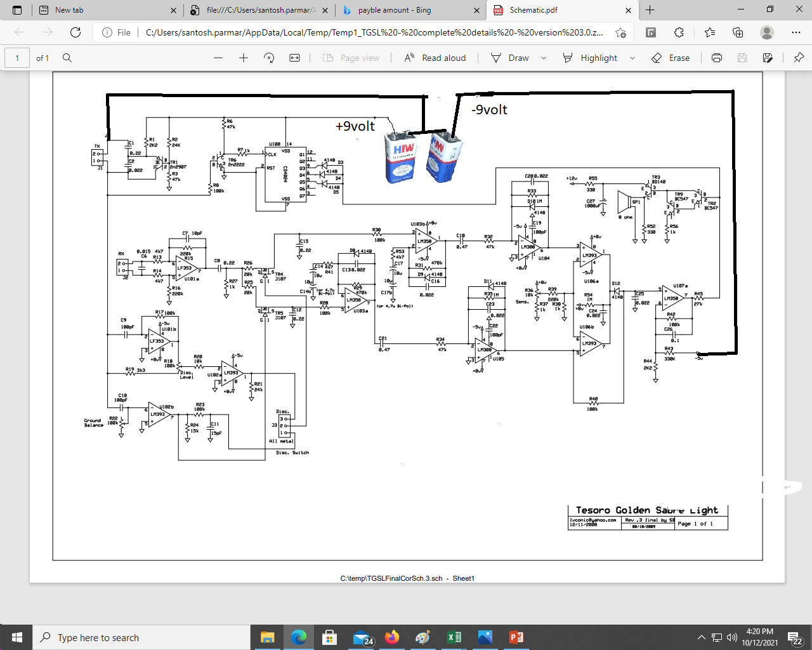The width and height of the screenshot is (812, 650).
Task: Open the clock showing 4:20 PM
Action: [x=760, y=637]
